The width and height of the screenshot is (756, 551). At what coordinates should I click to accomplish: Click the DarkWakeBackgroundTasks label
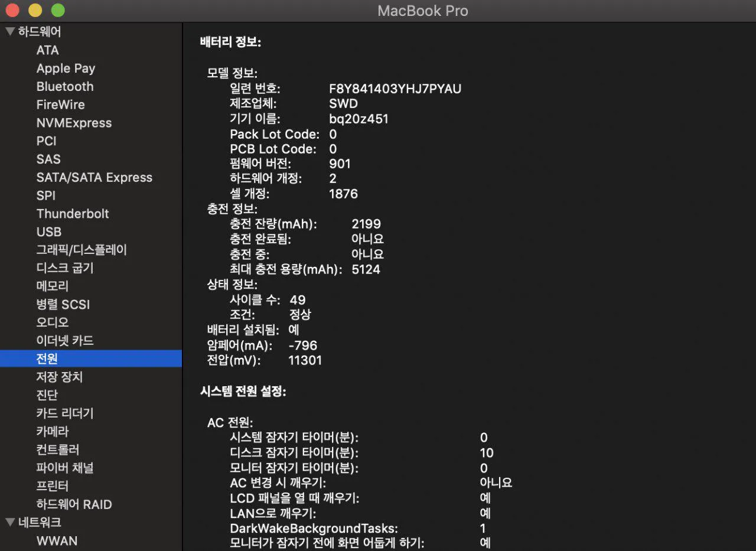(314, 529)
